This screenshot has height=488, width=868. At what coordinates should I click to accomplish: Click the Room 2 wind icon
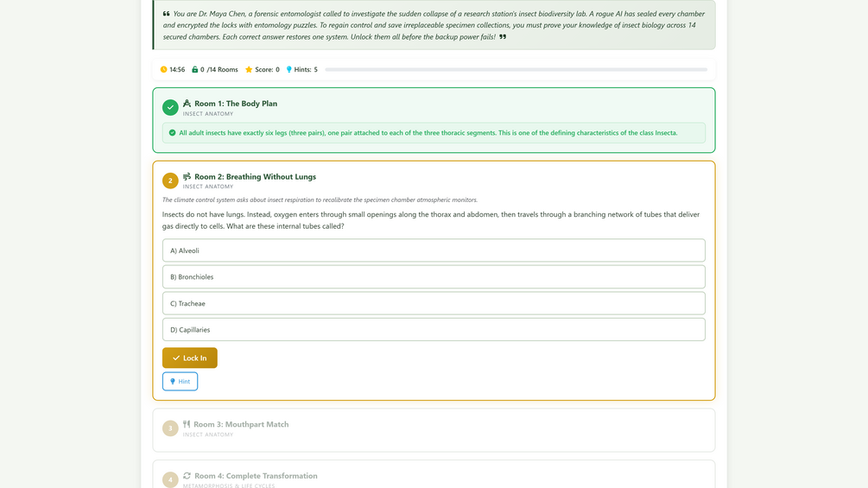(187, 176)
